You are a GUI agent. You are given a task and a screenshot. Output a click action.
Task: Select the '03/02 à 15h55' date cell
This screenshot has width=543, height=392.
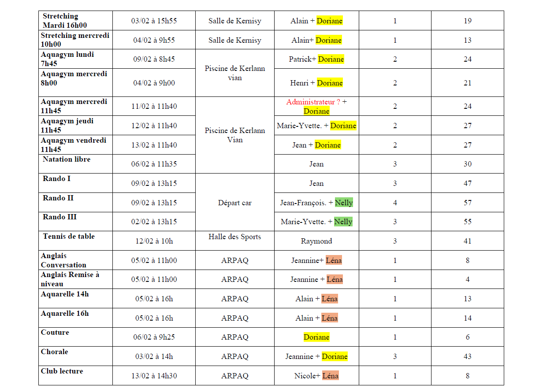coord(154,21)
